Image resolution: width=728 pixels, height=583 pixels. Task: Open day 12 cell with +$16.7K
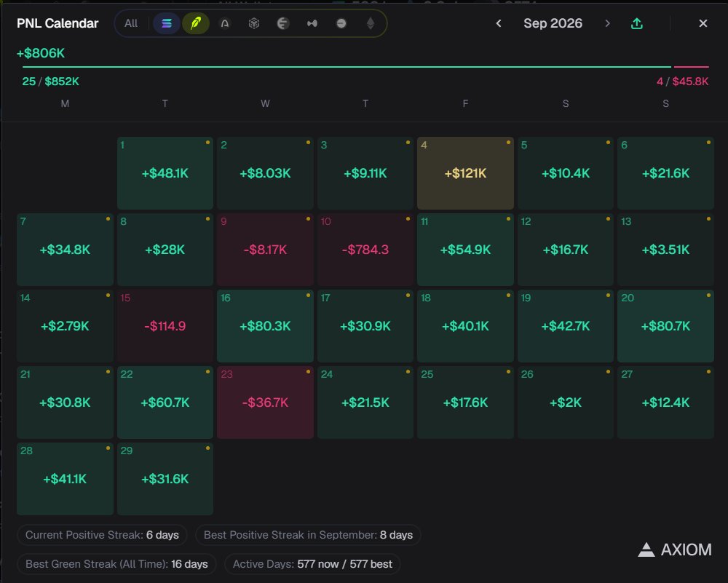pyautogui.click(x=566, y=250)
